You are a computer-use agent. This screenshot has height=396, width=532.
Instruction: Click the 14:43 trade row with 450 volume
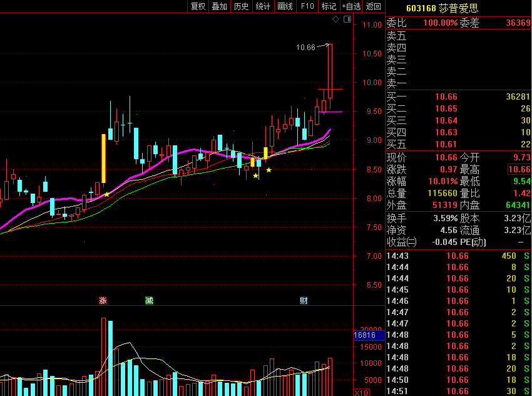pos(458,256)
